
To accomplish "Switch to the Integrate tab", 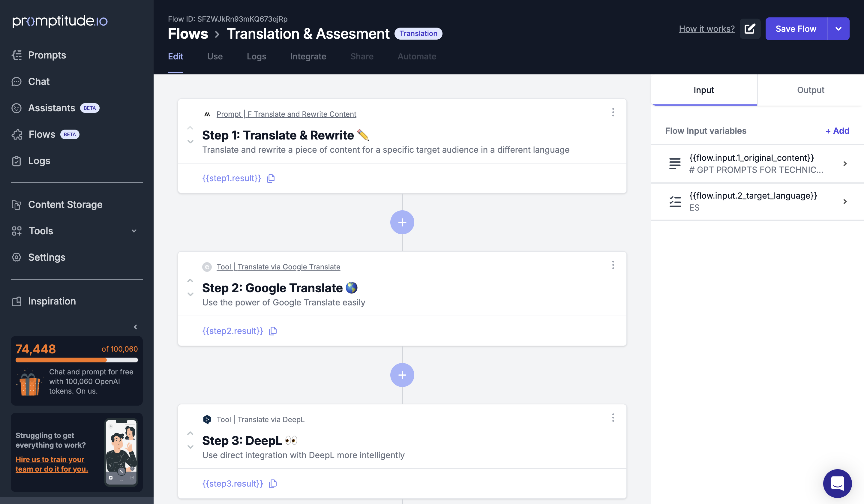I will tap(308, 57).
